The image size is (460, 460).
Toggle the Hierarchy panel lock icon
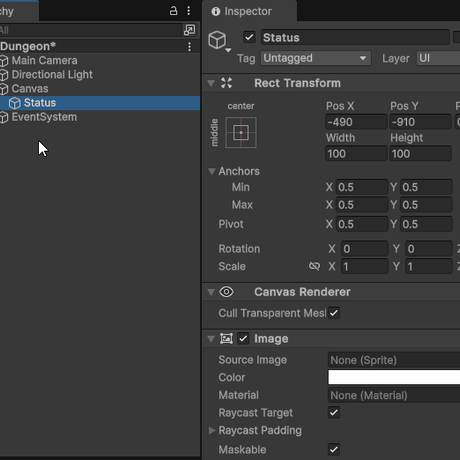click(x=173, y=11)
